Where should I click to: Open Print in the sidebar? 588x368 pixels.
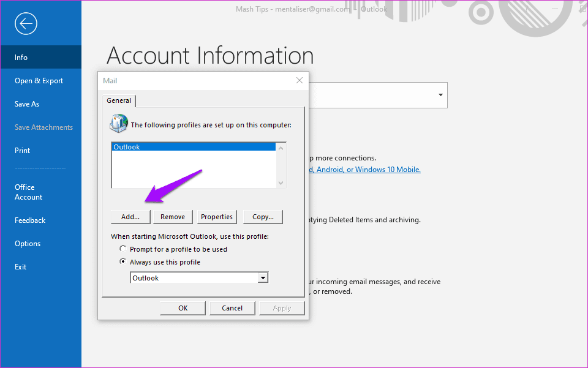coord(23,151)
